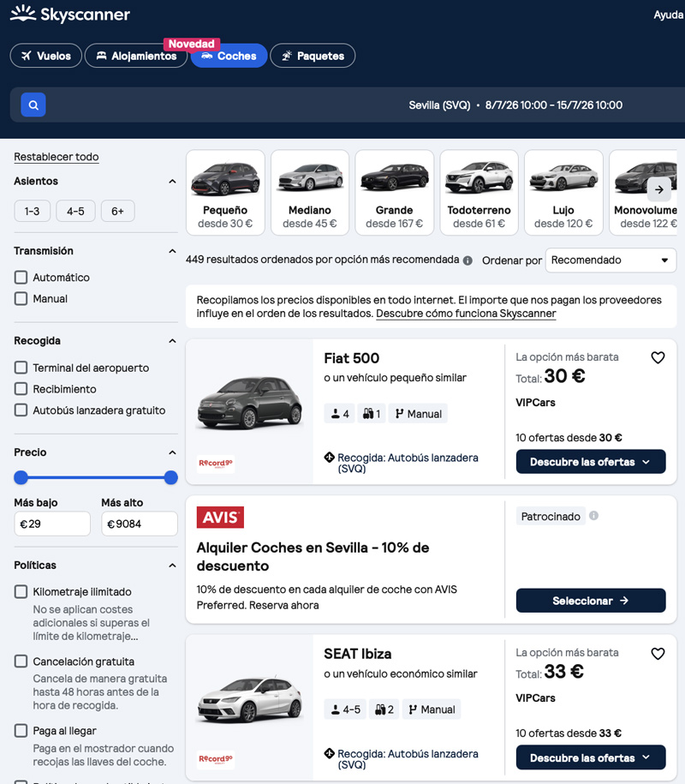Select Todoterreno car category card
This screenshot has width=685, height=784.
tap(479, 193)
